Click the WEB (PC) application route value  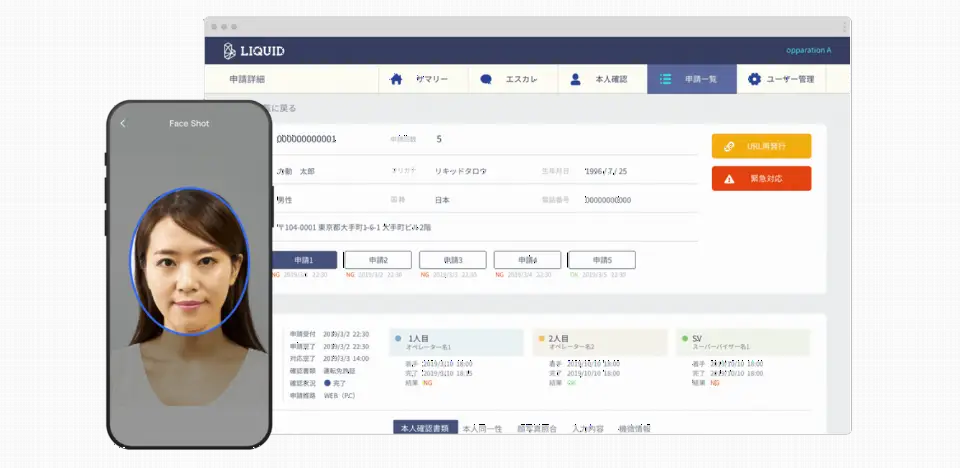coord(339,396)
